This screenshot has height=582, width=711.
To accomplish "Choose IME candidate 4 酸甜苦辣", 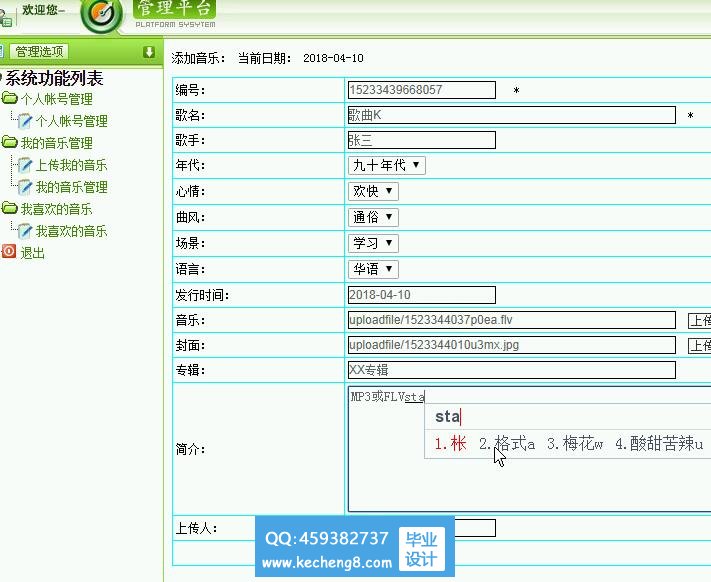I will [659, 443].
